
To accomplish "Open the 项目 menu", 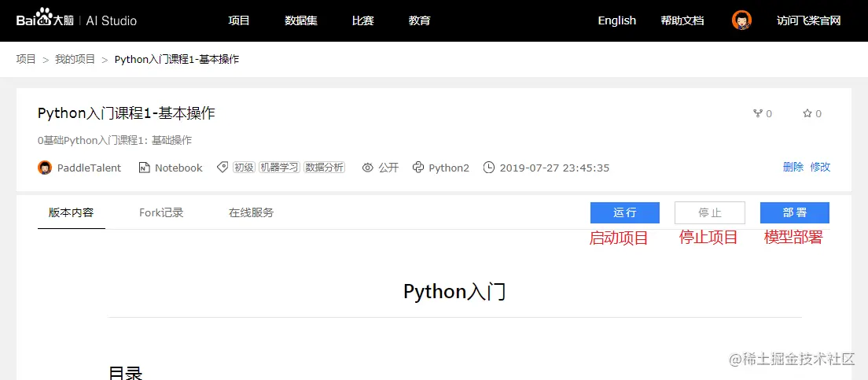I will coord(239,20).
